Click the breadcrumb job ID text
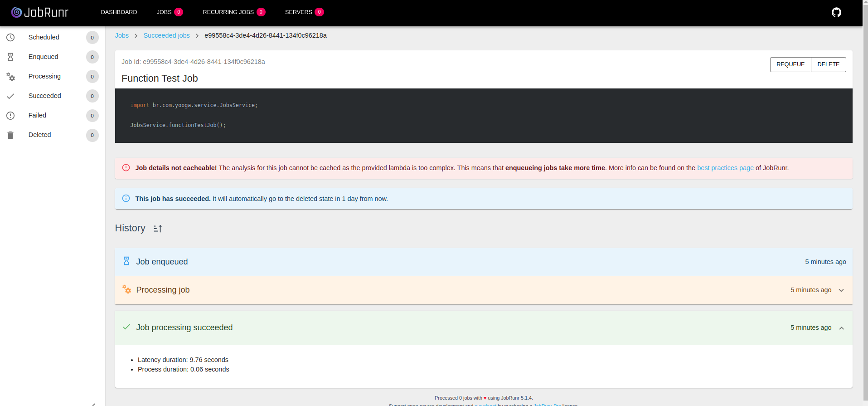 [266, 35]
